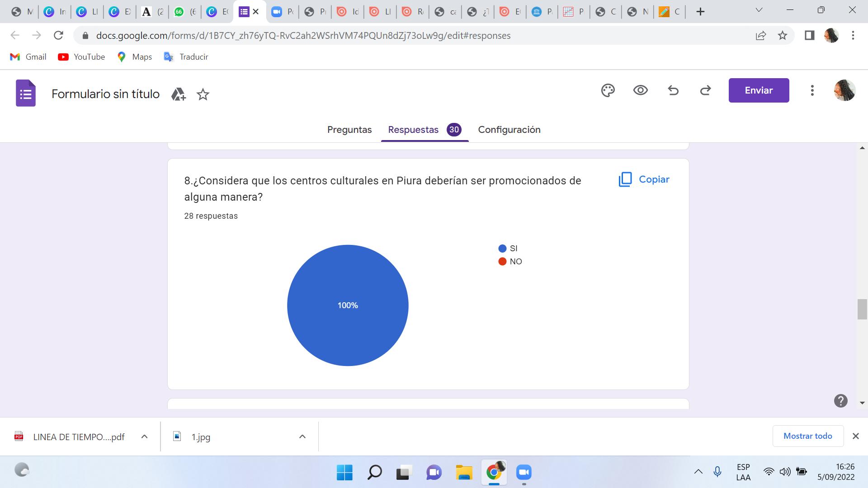Open the Wi-Fi network tray icon
This screenshot has height=488, width=868.
pos(769,472)
